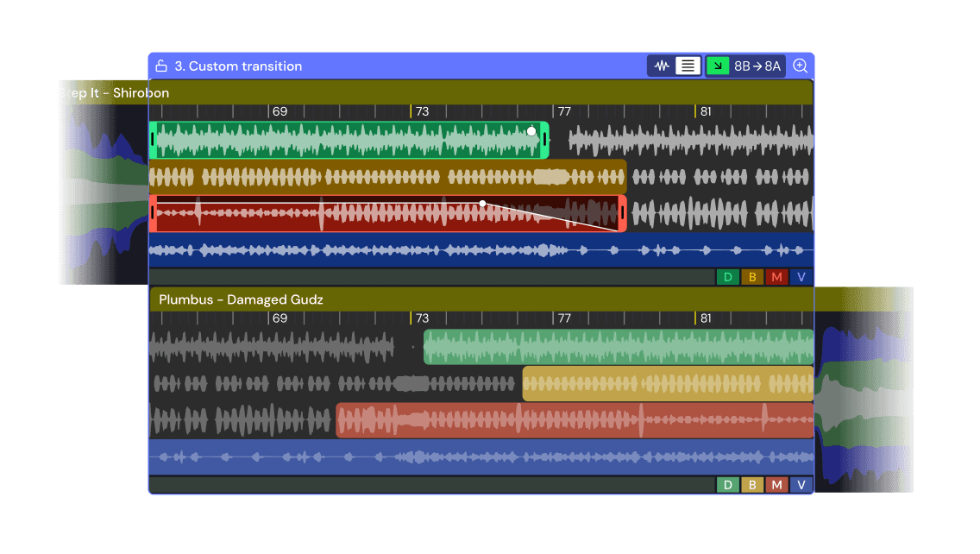Viewport: 980px width, 554px height.
Task: Toggle the V vocals stem on Damaged Gudz
Action: click(x=801, y=484)
